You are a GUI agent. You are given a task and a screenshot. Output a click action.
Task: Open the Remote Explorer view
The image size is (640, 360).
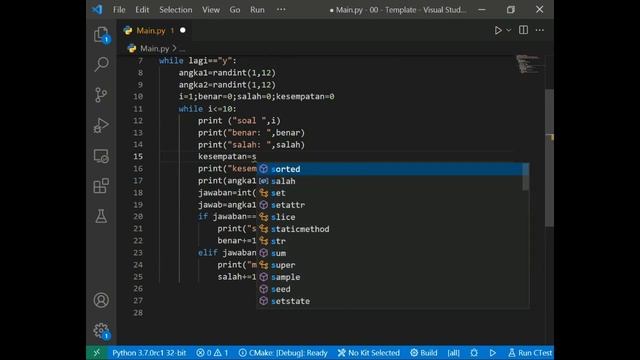[101, 156]
